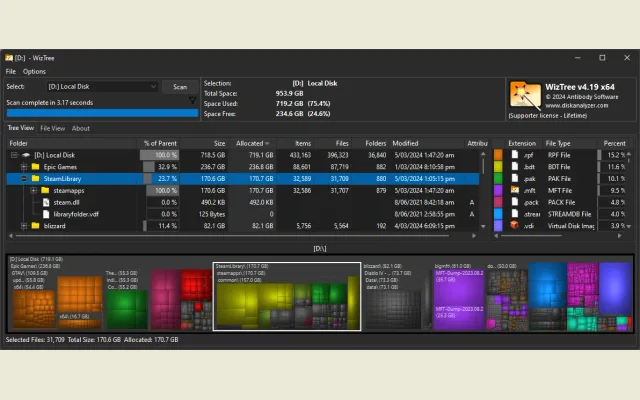Expand the steamapps folder node
This screenshot has height=400, width=640.
coord(34,191)
